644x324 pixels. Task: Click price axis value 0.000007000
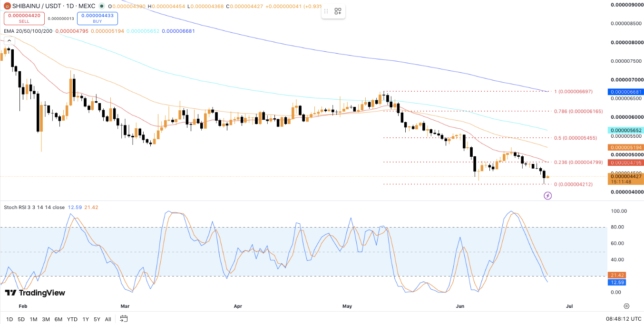tap(627, 79)
